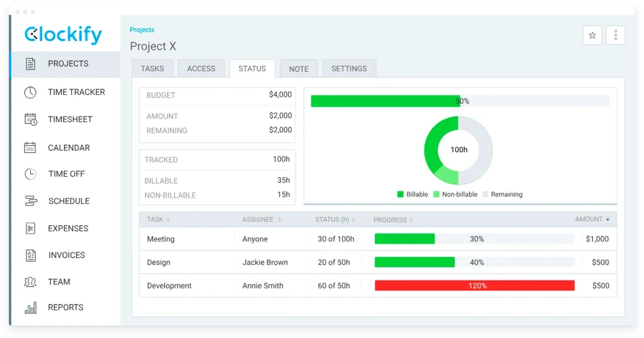Select the Design task name

point(158,262)
